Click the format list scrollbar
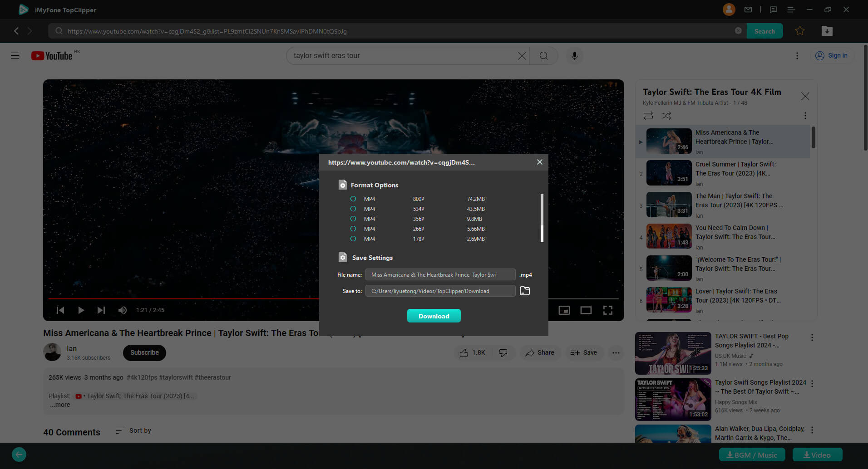Viewport: 868px width, 469px height. 542,218
